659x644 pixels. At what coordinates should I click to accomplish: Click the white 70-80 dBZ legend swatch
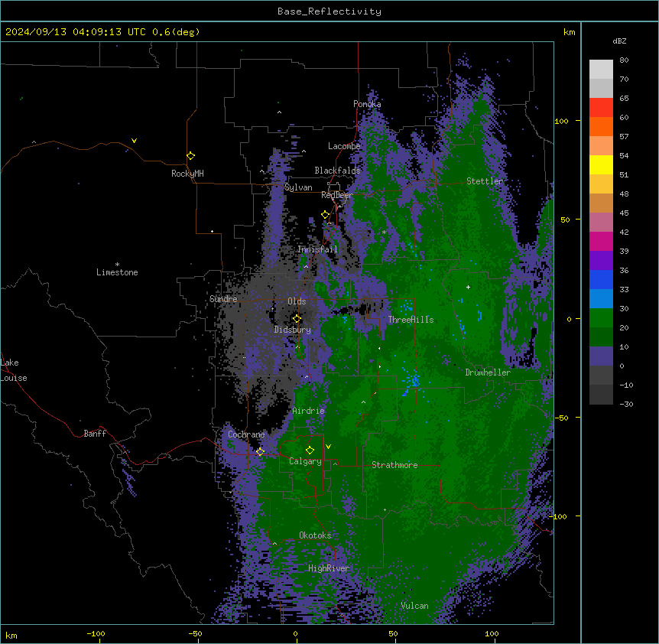(601, 70)
